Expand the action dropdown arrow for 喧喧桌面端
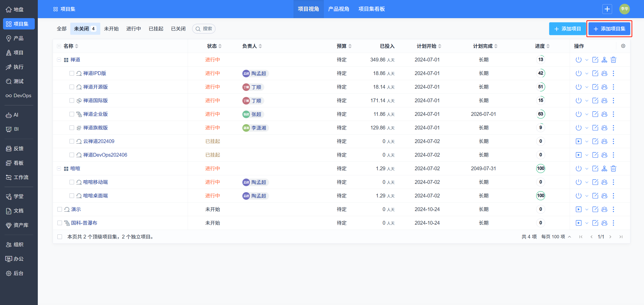The image size is (644, 305). click(x=587, y=196)
